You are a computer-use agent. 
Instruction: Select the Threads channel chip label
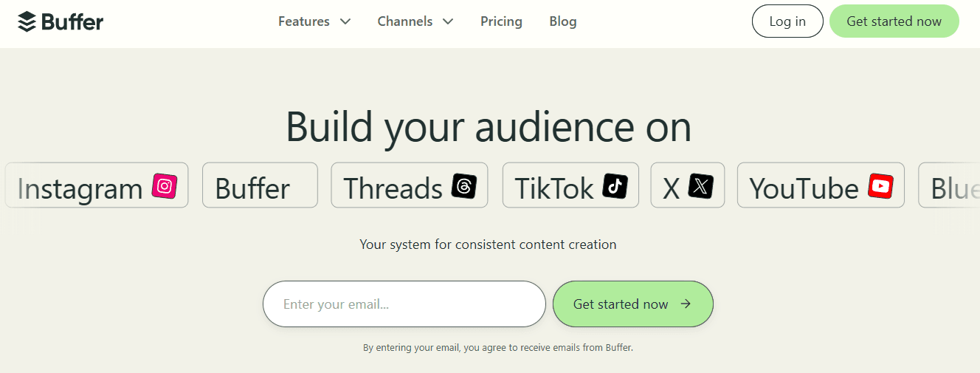(x=393, y=189)
